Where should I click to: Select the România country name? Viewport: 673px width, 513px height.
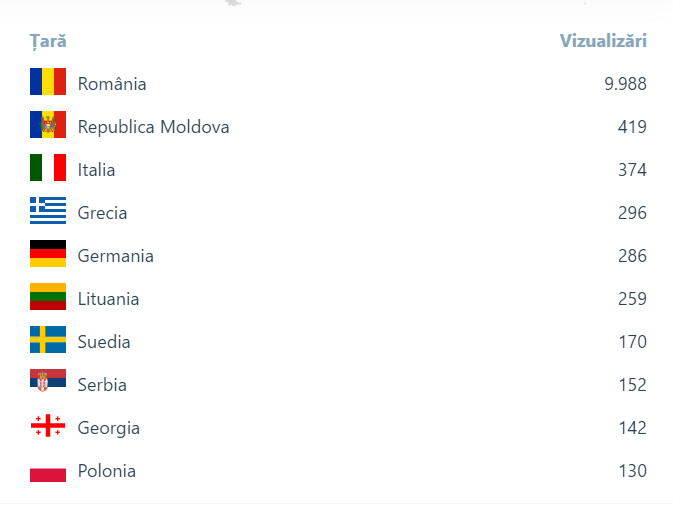point(112,84)
